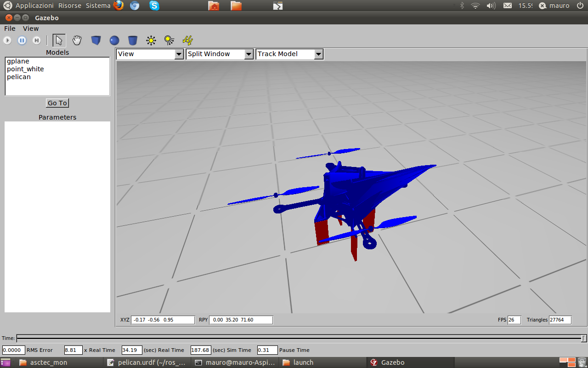Open the sound volume indicator
The height and width of the screenshot is (368, 588).
491,6
